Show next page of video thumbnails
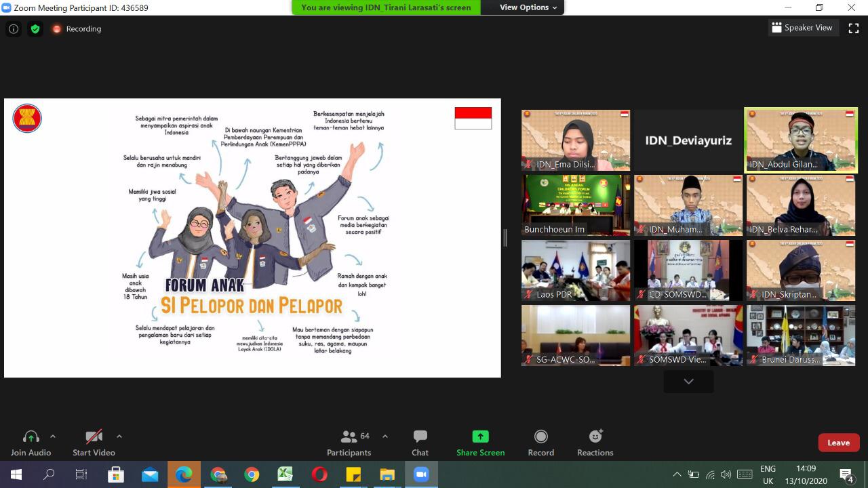This screenshot has height=488, width=868. tap(688, 382)
